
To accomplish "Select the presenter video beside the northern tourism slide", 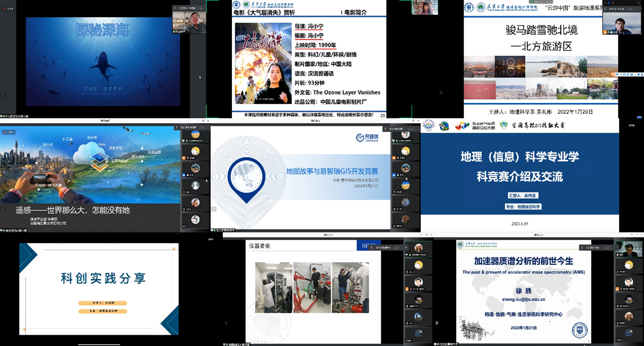I will click(x=622, y=22).
